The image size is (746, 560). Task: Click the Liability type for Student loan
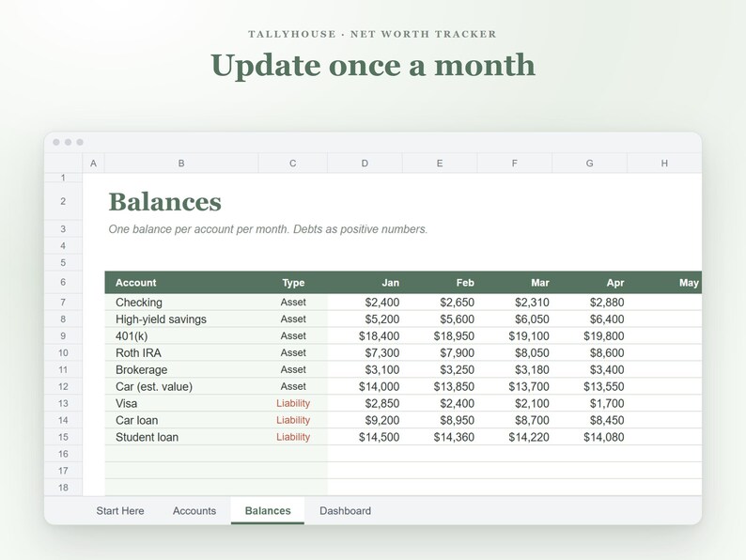[293, 437]
